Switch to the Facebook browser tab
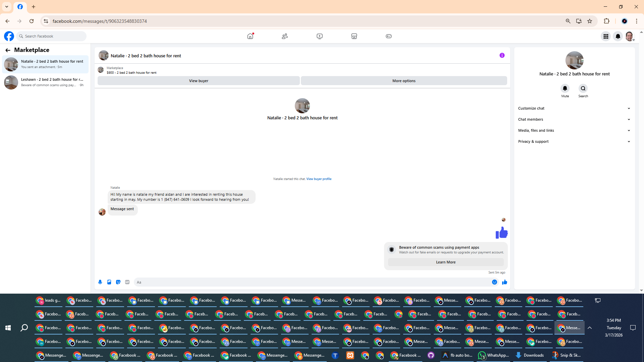This screenshot has height=362, width=644. [x=20, y=7]
